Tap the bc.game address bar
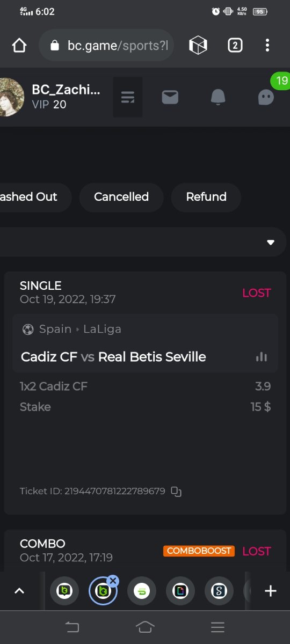 (106, 46)
